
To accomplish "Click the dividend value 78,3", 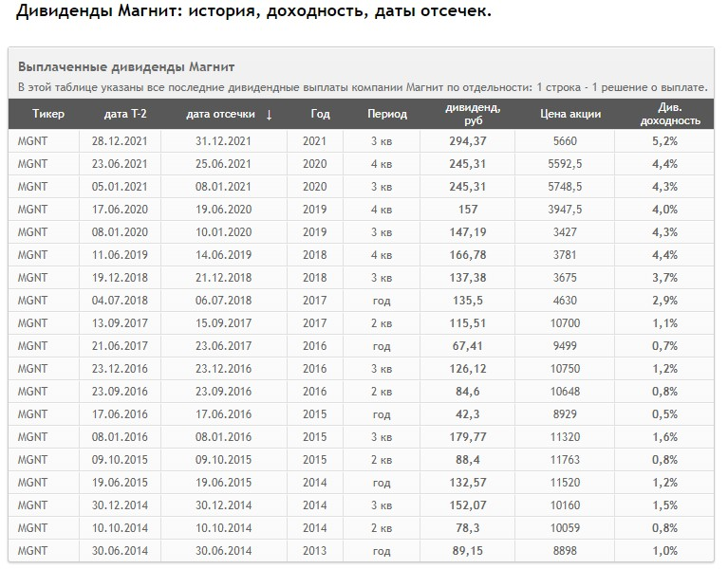I will point(468,527).
